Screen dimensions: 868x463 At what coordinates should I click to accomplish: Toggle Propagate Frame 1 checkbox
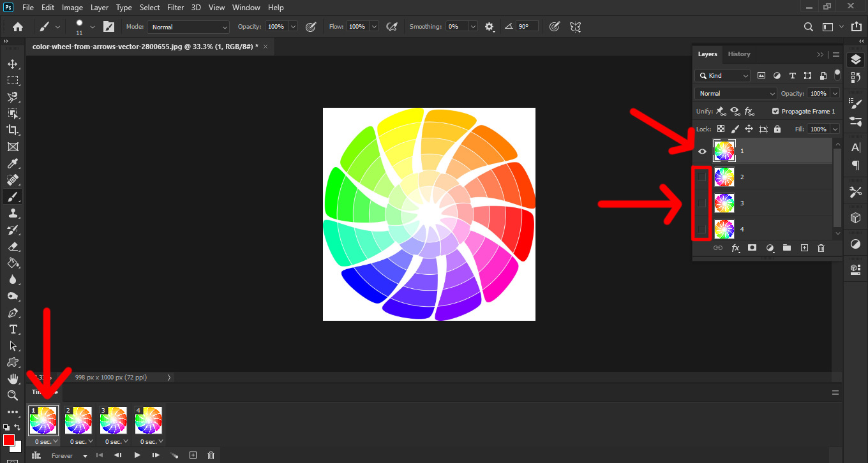point(775,111)
